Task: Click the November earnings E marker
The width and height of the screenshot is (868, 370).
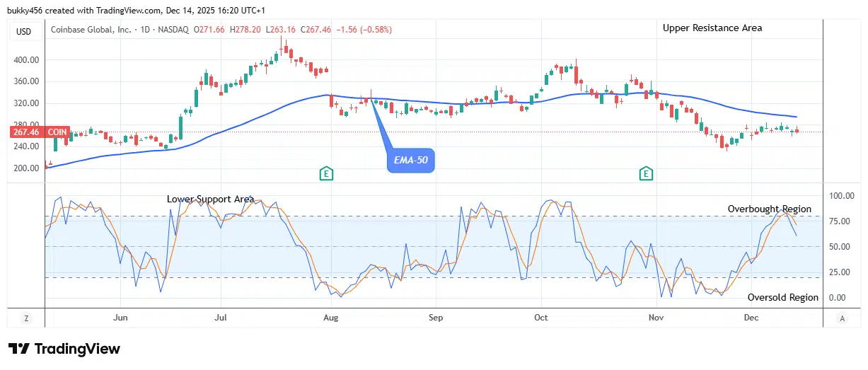Action: coord(645,173)
